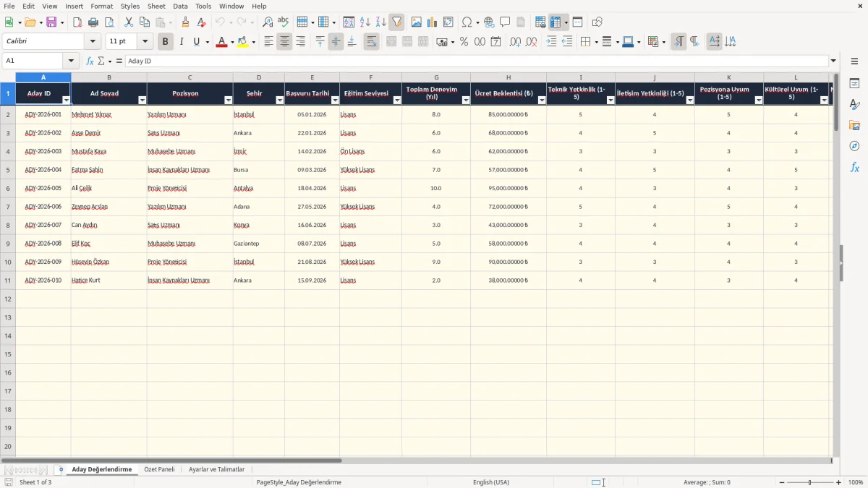Sort descending

[x=381, y=22]
